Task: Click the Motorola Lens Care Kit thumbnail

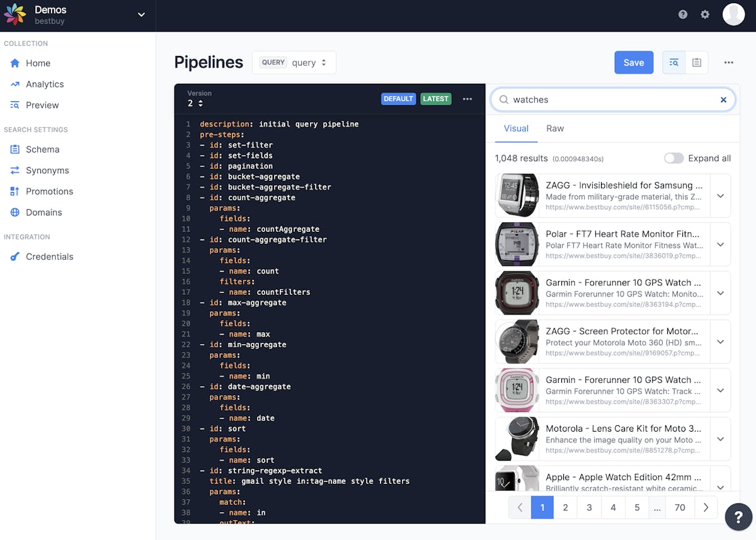Action: tap(517, 439)
